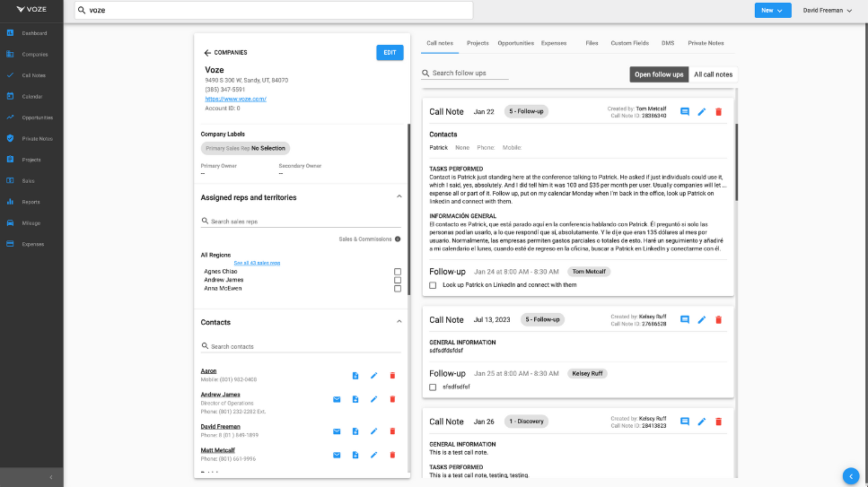Image resolution: width=868 pixels, height=487 pixels.
Task: Check off the 'sfsdfsdfsf' follow-up
Action: (x=433, y=387)
